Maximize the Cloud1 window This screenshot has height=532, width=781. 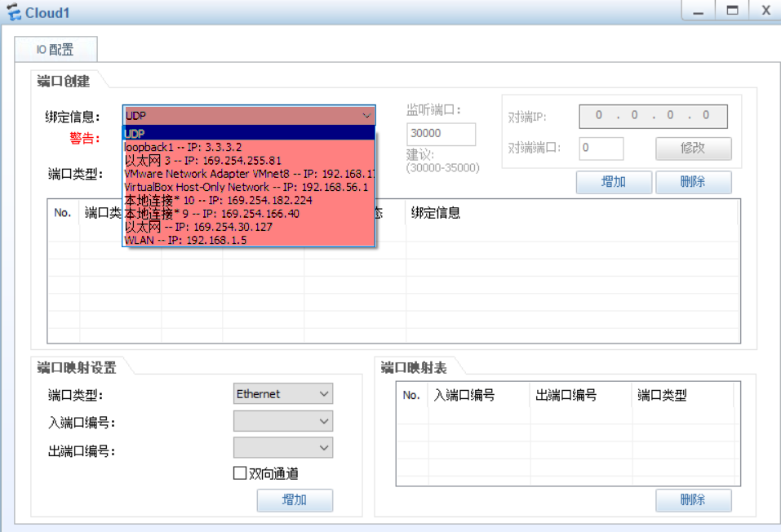[732, 11]
